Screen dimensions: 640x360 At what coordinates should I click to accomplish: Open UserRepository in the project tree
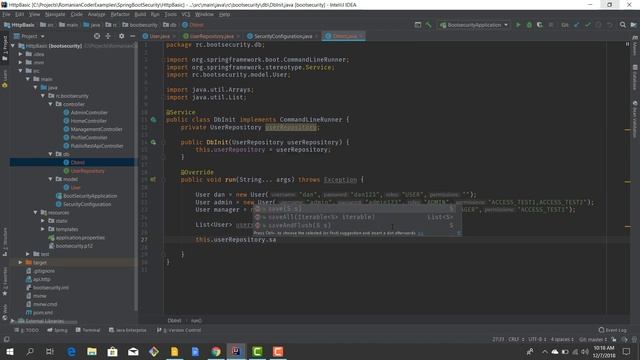pyautogui.click(x=84, y=171)
